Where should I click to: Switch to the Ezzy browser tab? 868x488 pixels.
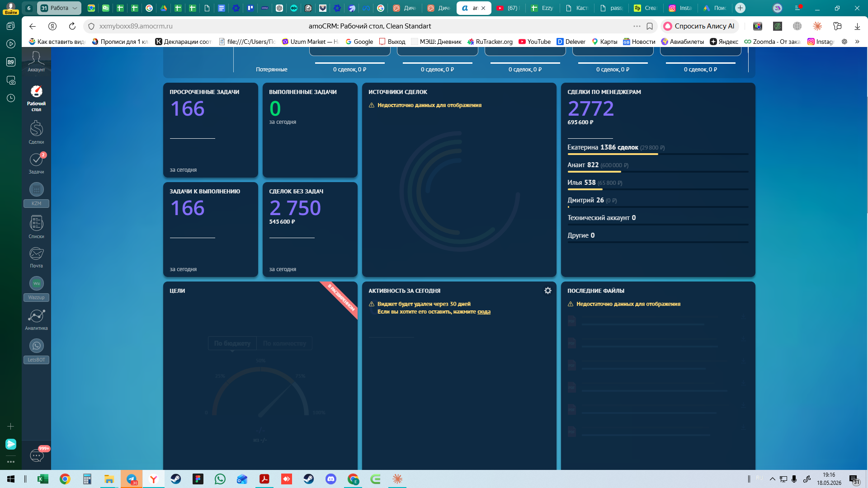click(543, 8)
